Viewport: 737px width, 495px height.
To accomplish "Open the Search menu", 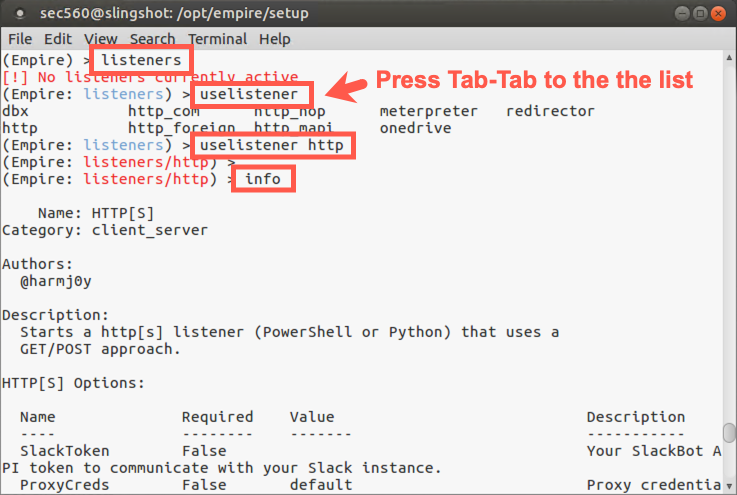I will click(x=152, y=39).
